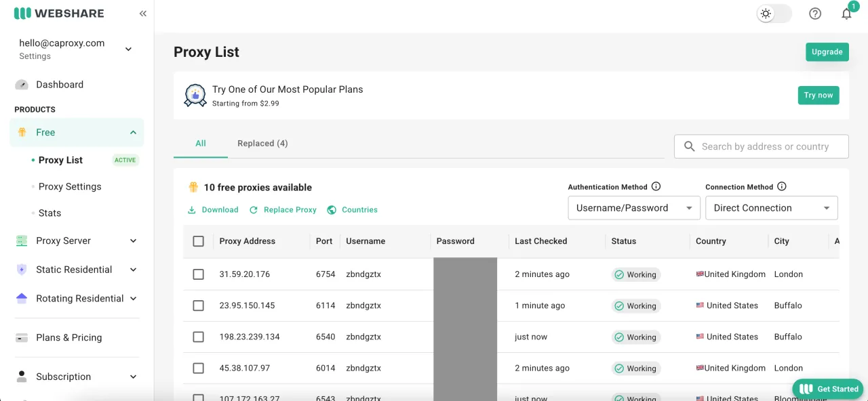The width and height of the screenshot is (868, 401).
Task: Click the Countries globe icon
Action: point(332,210)
